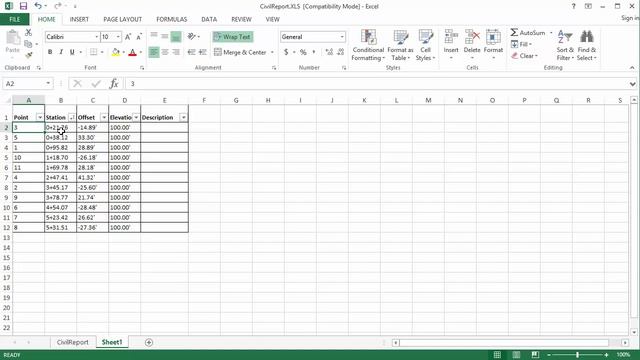Open the Point column filter dropdown
Viewport: 640px width, 360px height.
pyautogui.click(x=40, y=118)
